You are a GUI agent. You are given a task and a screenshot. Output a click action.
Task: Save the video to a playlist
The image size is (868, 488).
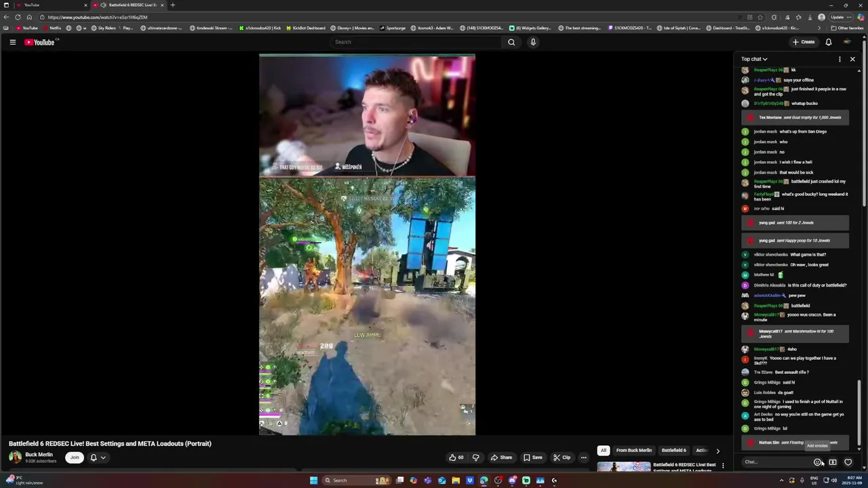532,457
